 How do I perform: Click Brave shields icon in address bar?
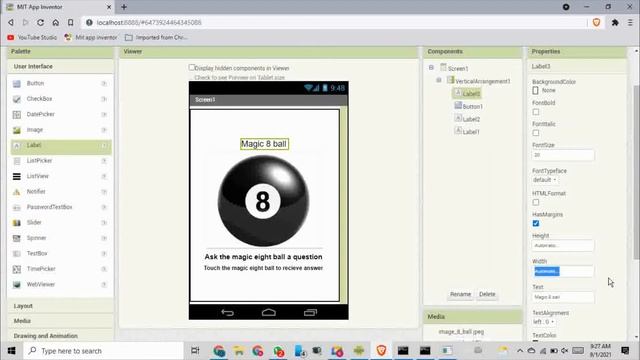point(596,22)
